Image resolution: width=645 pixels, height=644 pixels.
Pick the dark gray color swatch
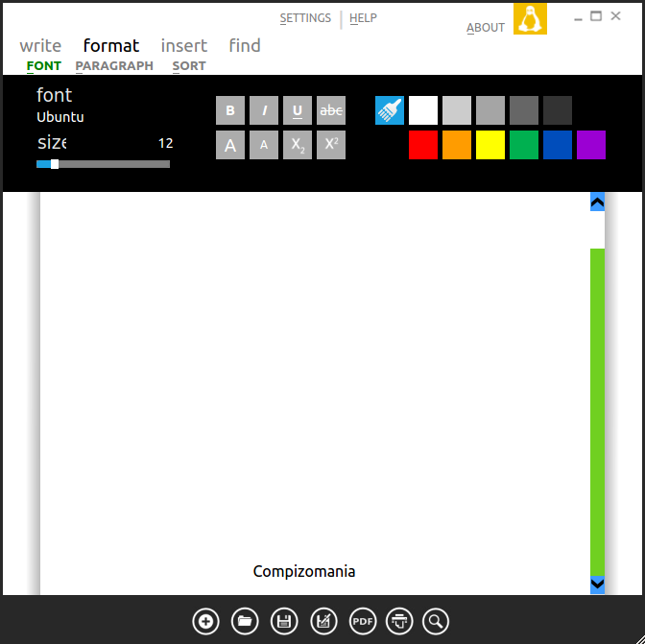point(524,110)
